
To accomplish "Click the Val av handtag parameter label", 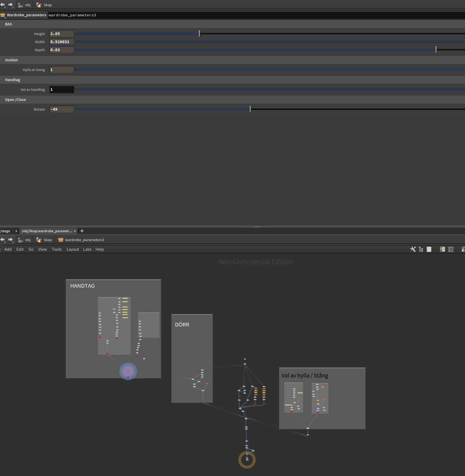I will (33, 89).
